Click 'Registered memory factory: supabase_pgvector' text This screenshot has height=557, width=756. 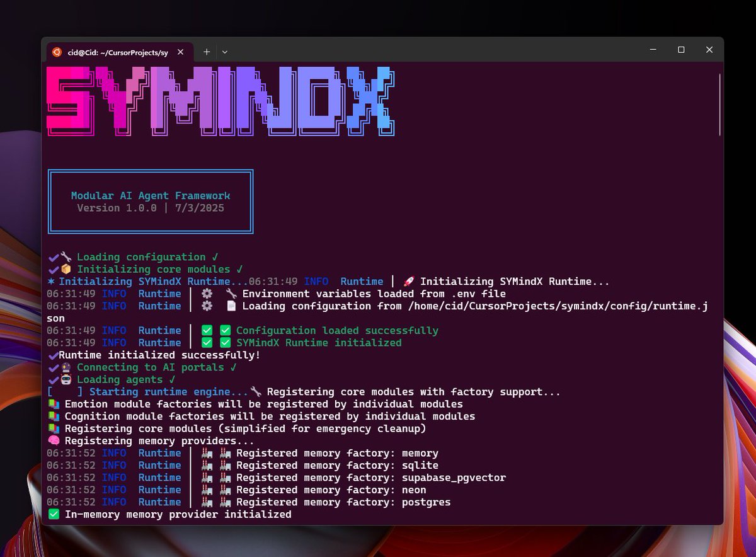pos(371,478)
